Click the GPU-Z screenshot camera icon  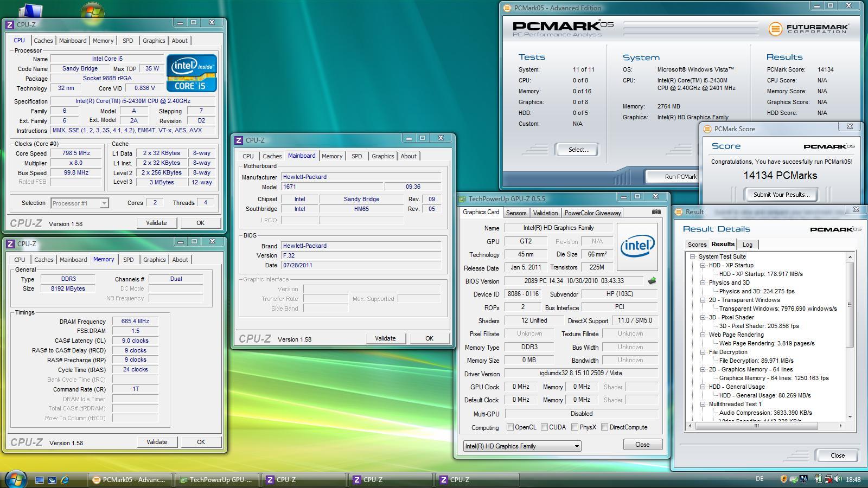tap(656, 212)
